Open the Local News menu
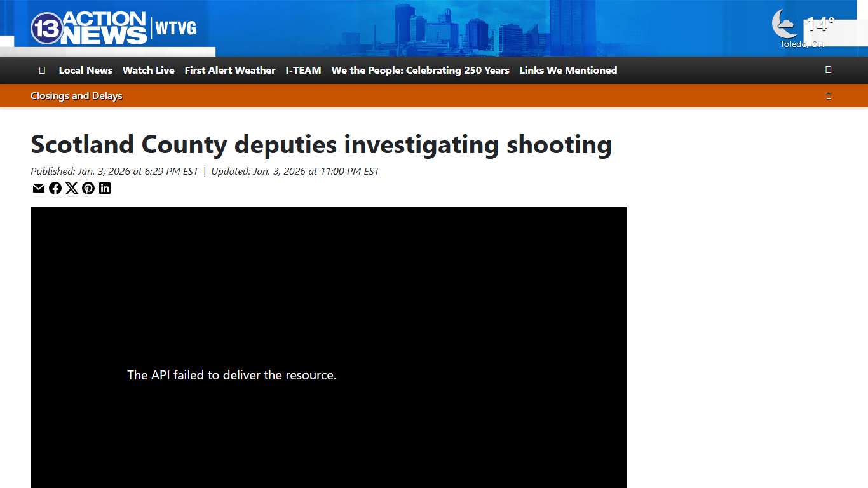The height and width of the screenshot is (488, 868). pos(85,71)
